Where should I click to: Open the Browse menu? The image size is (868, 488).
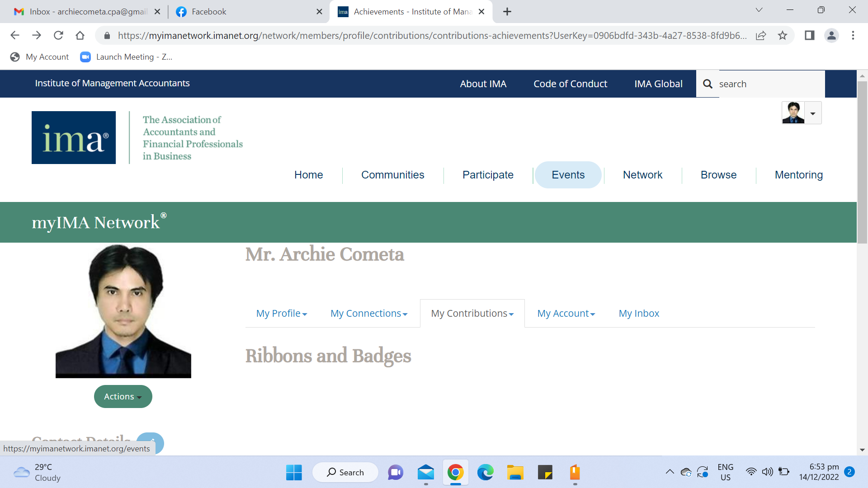coord(719,175)
